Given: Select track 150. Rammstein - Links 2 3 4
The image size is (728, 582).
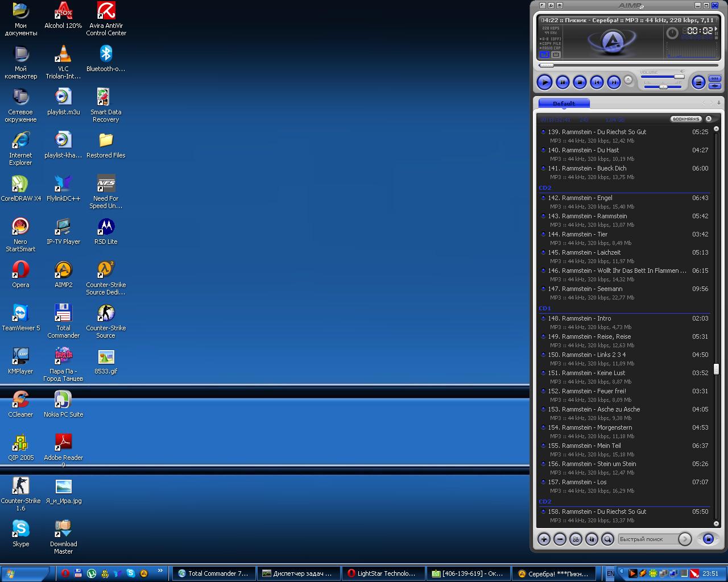Looking at the screenshot, I should pos(624,359).
